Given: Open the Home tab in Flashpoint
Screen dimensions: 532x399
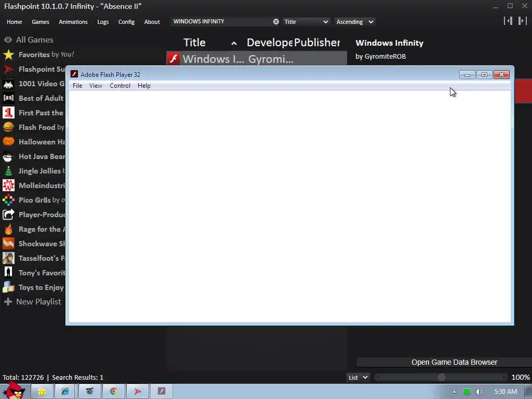Looking at the screenshot, I should [14, 22].
